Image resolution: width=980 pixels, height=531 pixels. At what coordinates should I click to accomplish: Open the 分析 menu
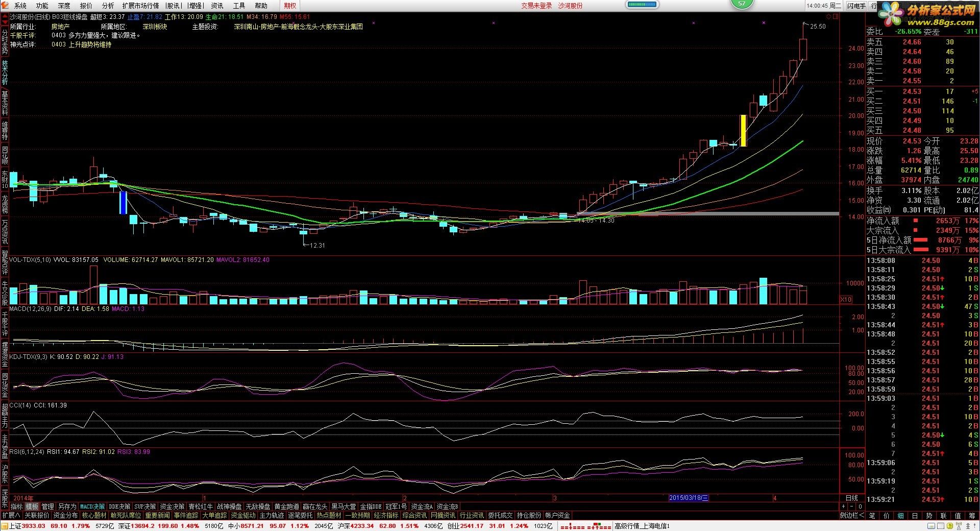click(x=108, y=6)
